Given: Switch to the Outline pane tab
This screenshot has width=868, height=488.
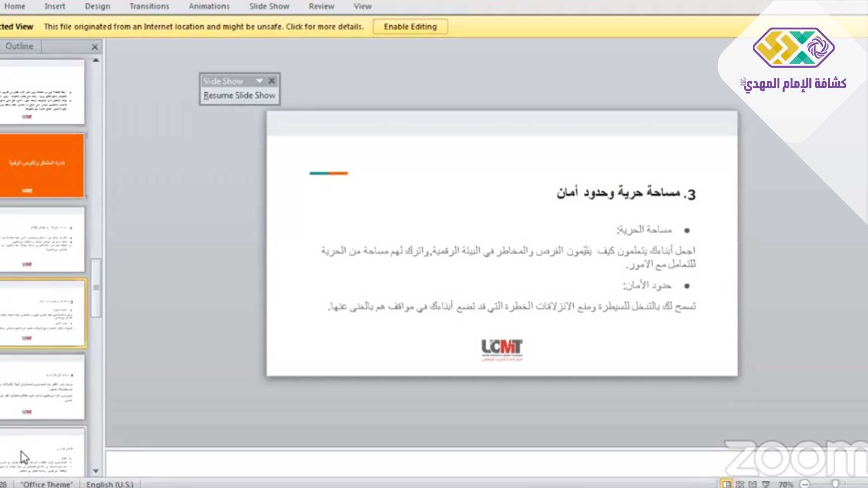Looking at the screenshot, I should 19,46.
